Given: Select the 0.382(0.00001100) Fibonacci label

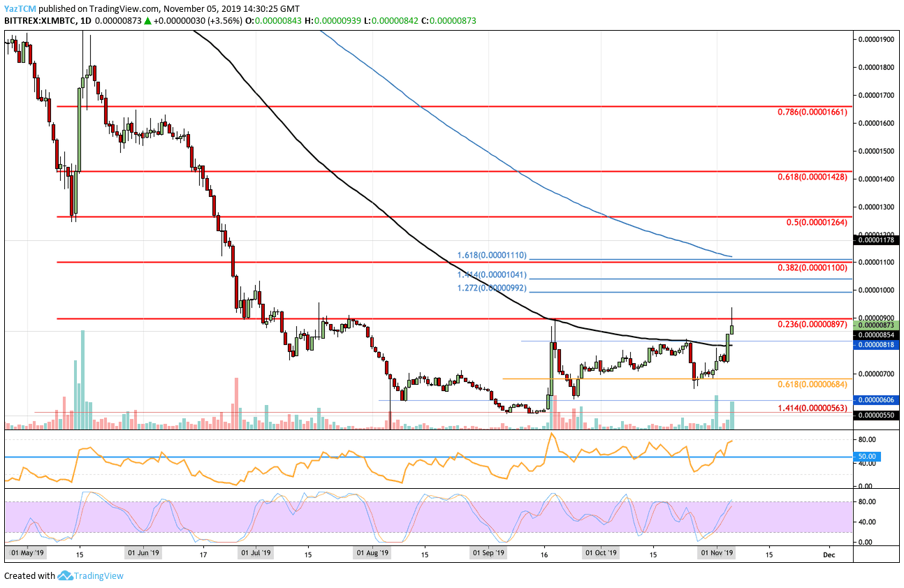Looking at the screenshot, I should pos(812,267).
